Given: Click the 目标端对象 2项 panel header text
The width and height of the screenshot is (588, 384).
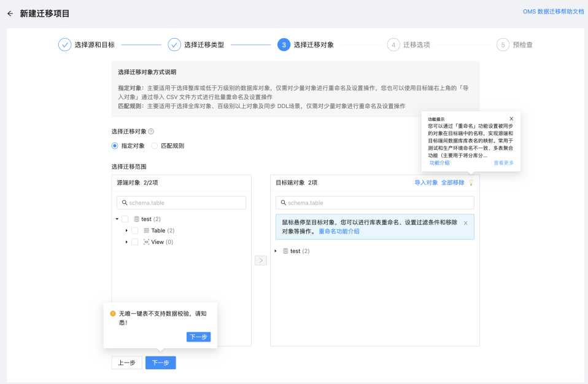Looking at the screenshot, I should tap(296, 182).
